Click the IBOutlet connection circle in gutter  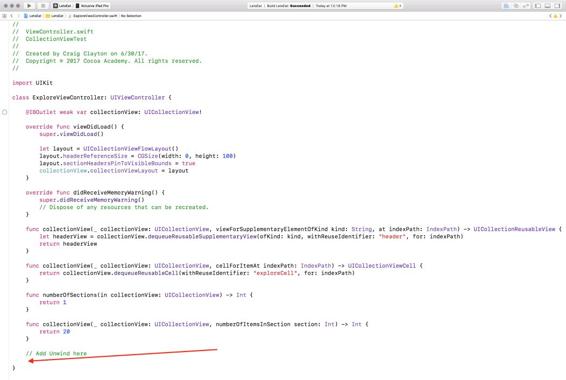coord(4,112)
